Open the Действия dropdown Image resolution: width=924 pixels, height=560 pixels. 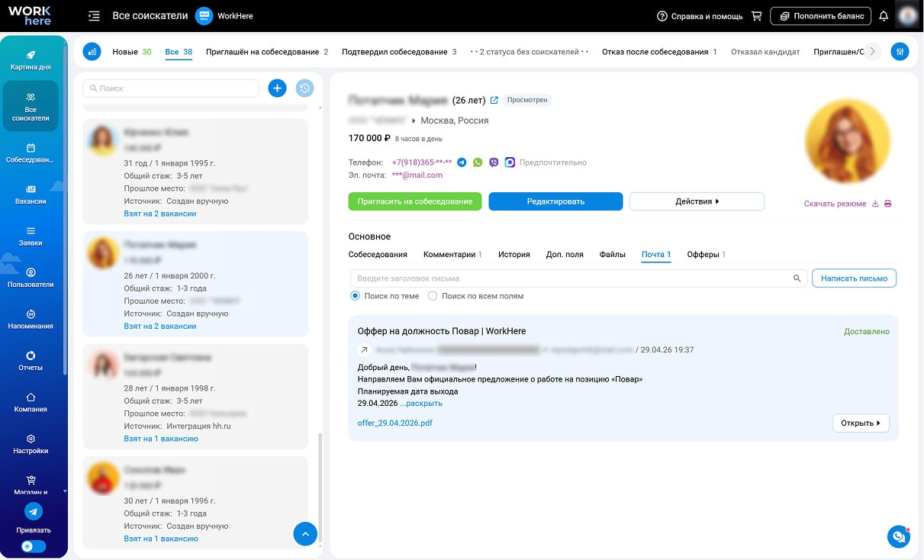(x=697, y=201)
